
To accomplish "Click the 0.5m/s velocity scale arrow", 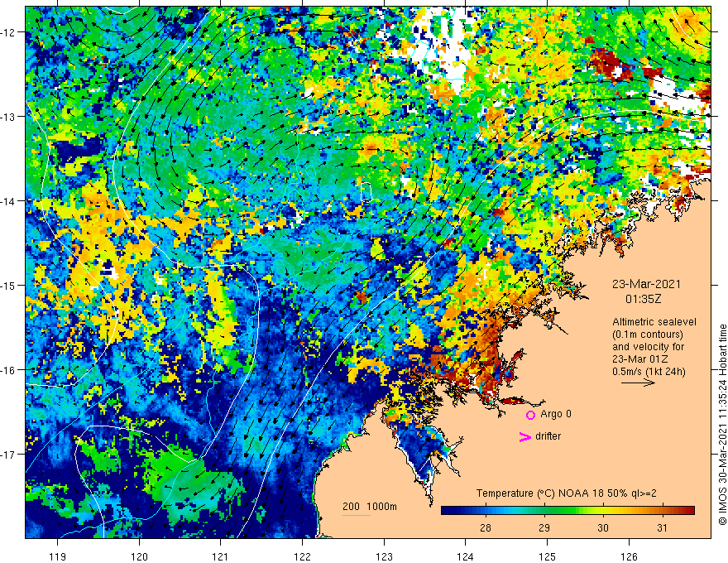I will [x=639, y=383].
